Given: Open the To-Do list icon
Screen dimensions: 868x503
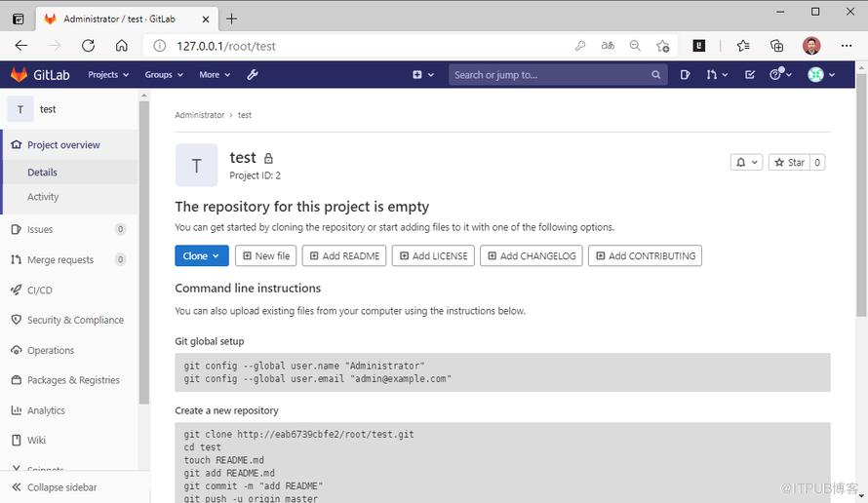Looking at the screenshot, I should click(x=750, y=75).
